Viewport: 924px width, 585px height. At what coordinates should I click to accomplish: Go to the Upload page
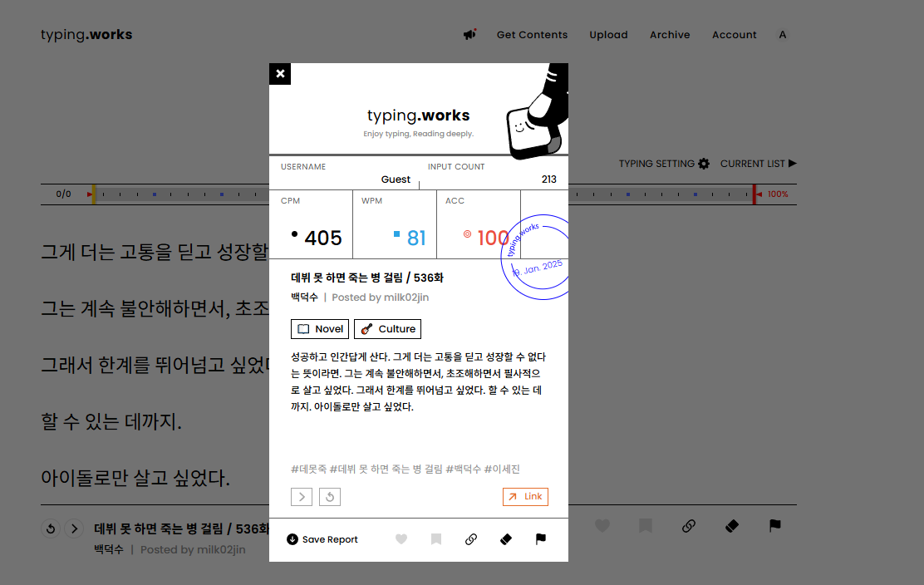tap(609, 35)
